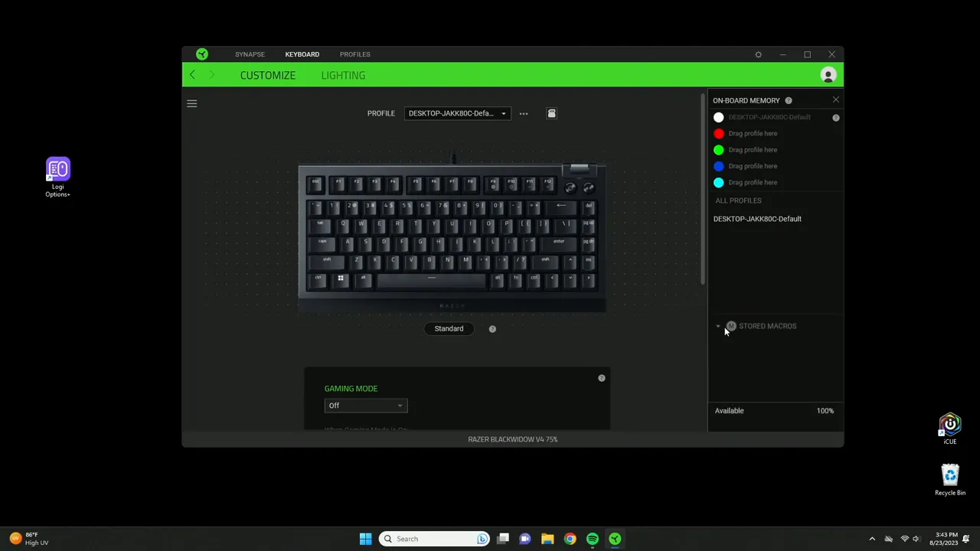Click the blue on-board memory slot
The height and width of the screenshot is (551, 980).
click(x=718, y=166)
